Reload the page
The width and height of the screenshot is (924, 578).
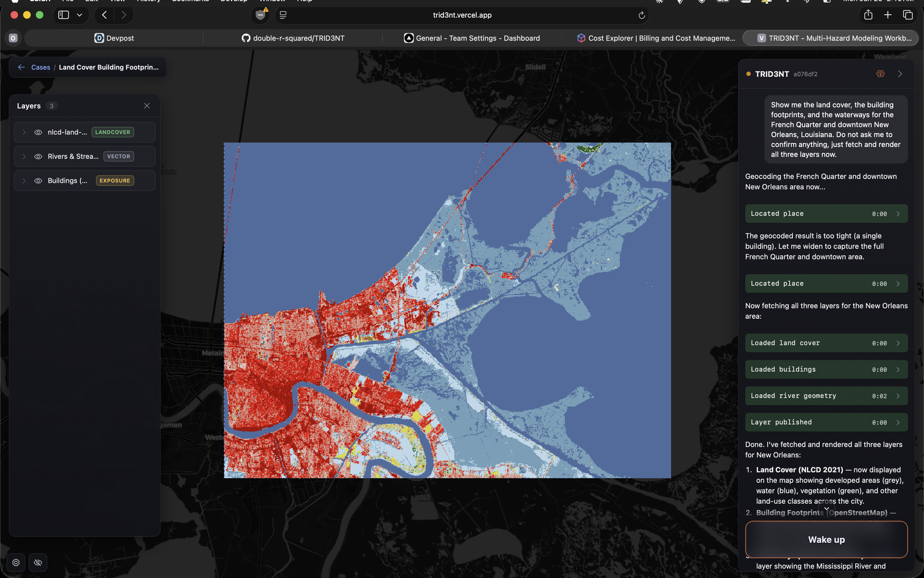(642, 15)
